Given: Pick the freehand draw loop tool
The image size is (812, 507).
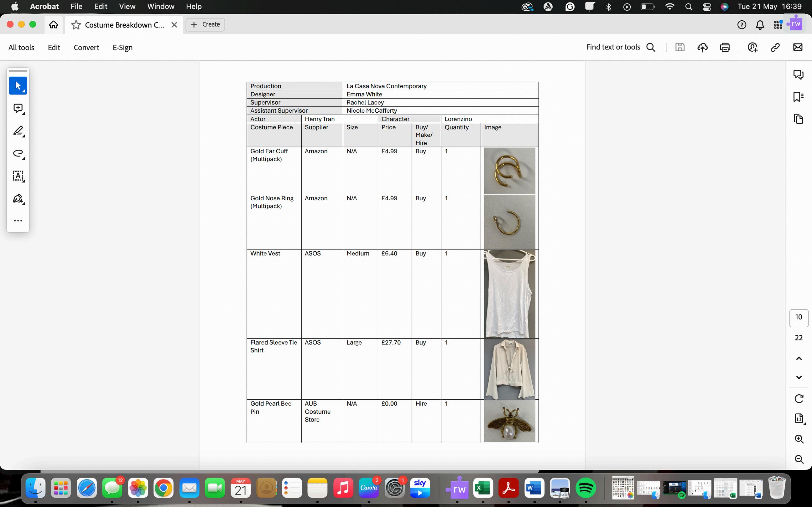Looking at the screenshot, I should coord(18,154).
